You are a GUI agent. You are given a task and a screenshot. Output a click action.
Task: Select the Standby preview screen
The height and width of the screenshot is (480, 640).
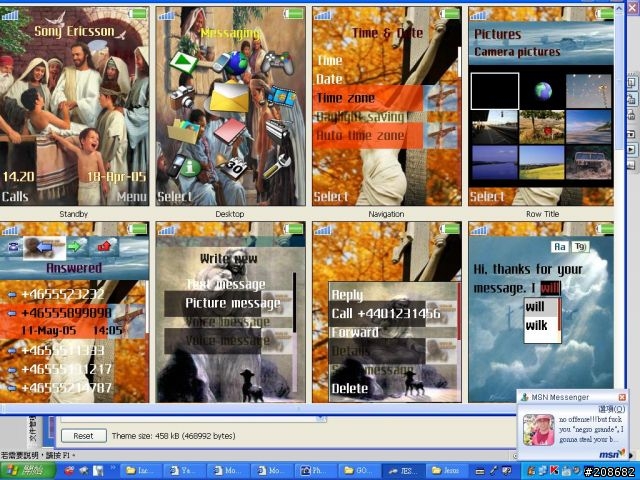click(74, 106)
